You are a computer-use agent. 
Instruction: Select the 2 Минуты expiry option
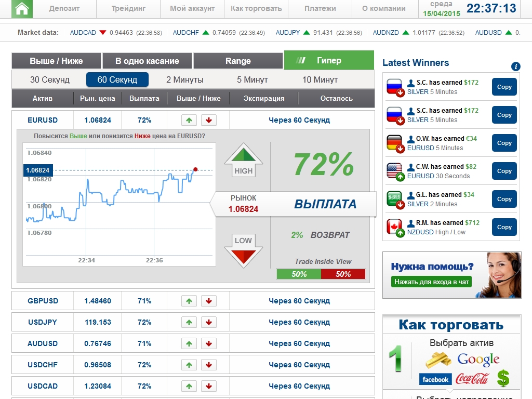pyautogui.click(x=185, y=79)
